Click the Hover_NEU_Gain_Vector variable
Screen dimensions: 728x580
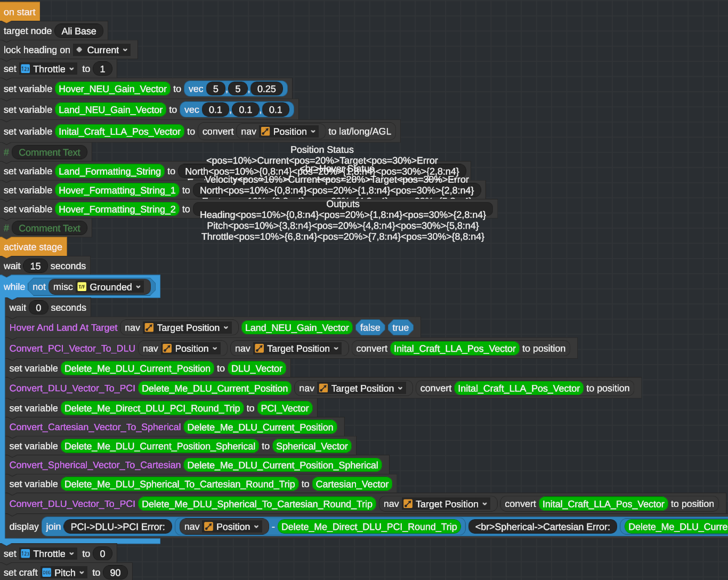click(112, 89)
